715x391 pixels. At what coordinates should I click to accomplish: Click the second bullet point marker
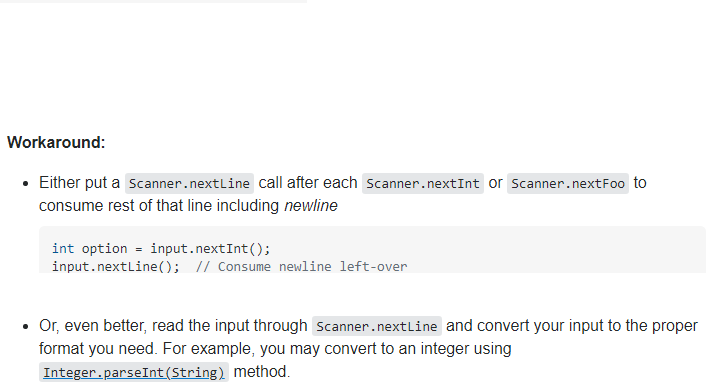click(x=26, y=326)
